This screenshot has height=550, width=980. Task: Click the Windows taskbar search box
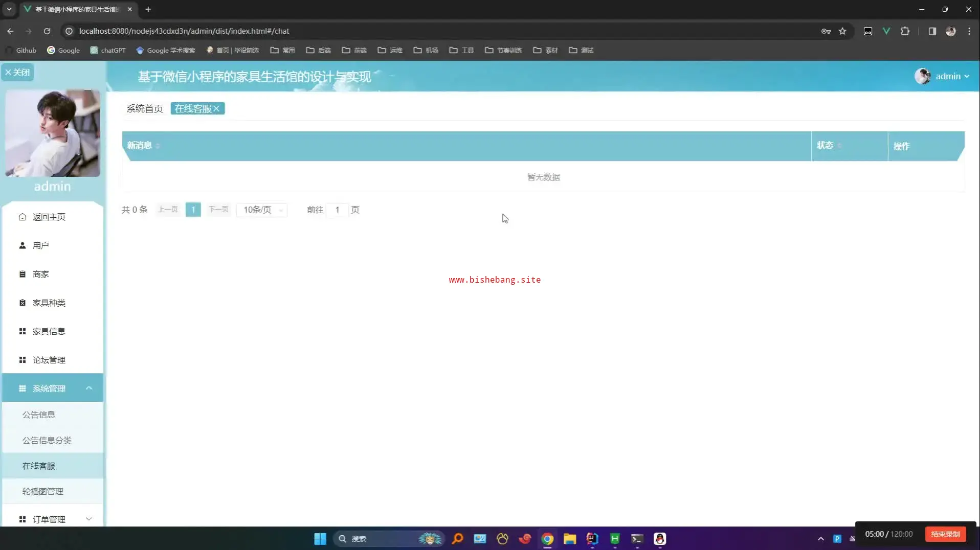click(389, 539)
